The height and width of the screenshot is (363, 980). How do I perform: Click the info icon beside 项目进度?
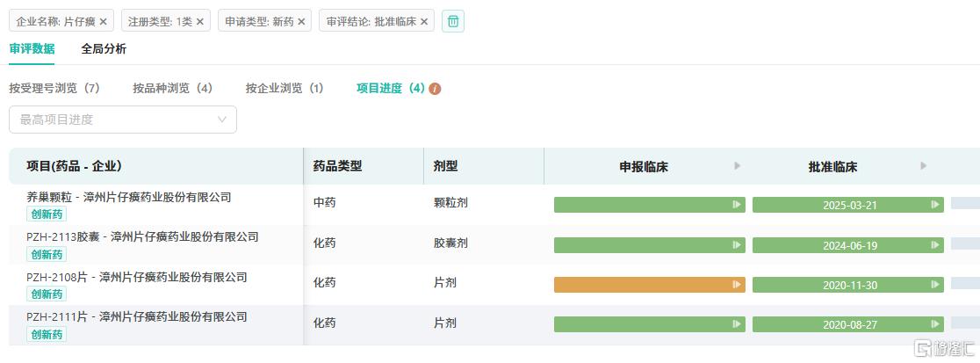pyautogui.click(x=435, y=89)
